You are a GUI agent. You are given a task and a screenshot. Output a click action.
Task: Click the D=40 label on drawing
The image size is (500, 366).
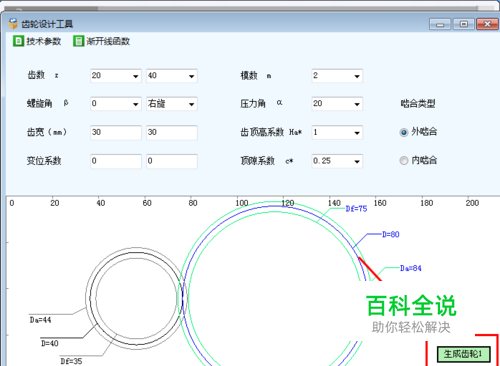[x=50, y=343]
